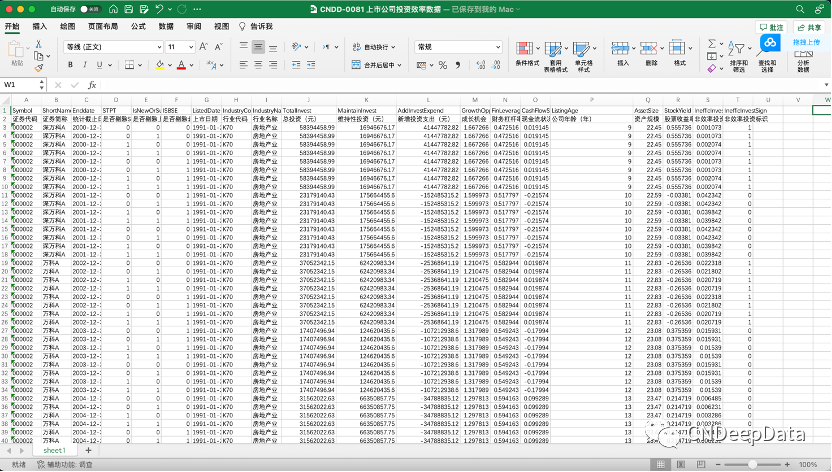The width and height of the screenshot is (832, 472).
Task: Select the Symbol header cell
Action: click(x=26, y=110)
